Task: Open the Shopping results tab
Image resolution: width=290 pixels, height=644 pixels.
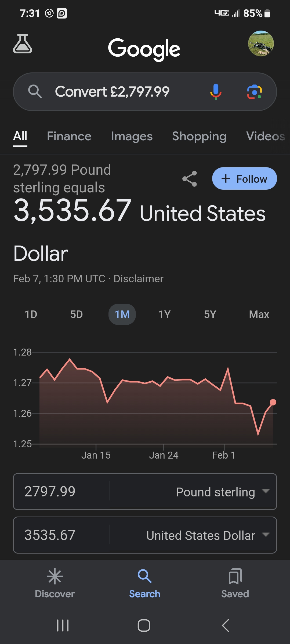Action: pyautogui.click(x=199, y=136)
